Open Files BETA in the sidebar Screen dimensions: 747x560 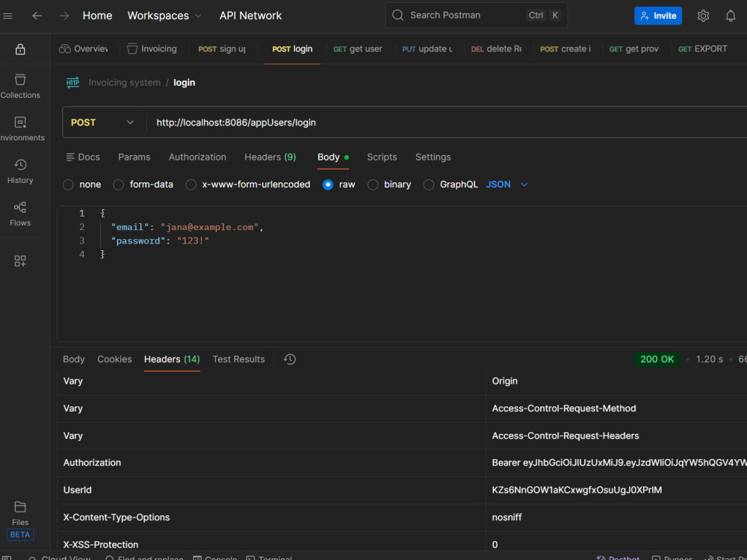point(20,520)
